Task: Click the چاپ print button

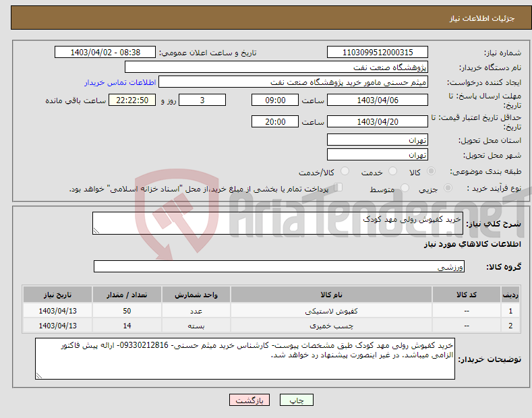Action: (x=297, y=400)
